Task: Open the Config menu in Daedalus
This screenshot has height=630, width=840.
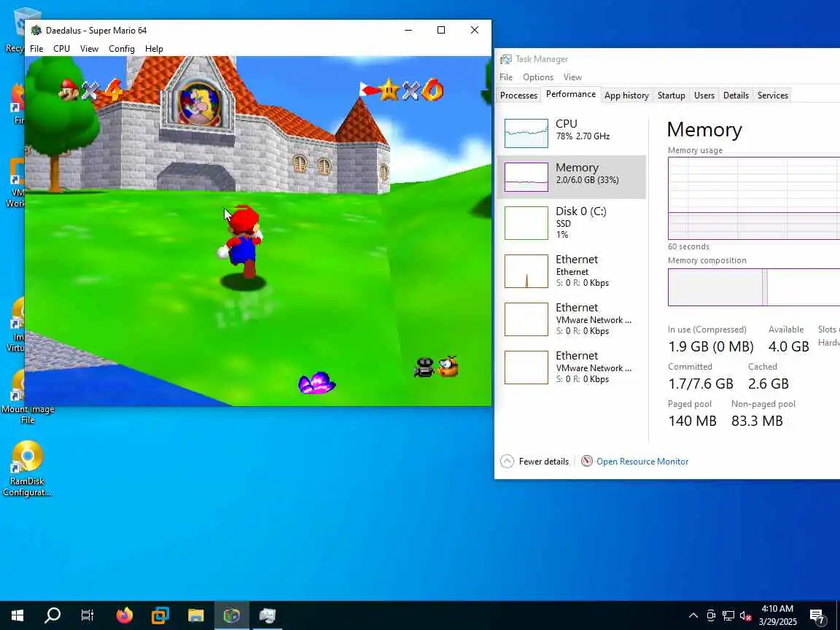Action: pos(122,49)
